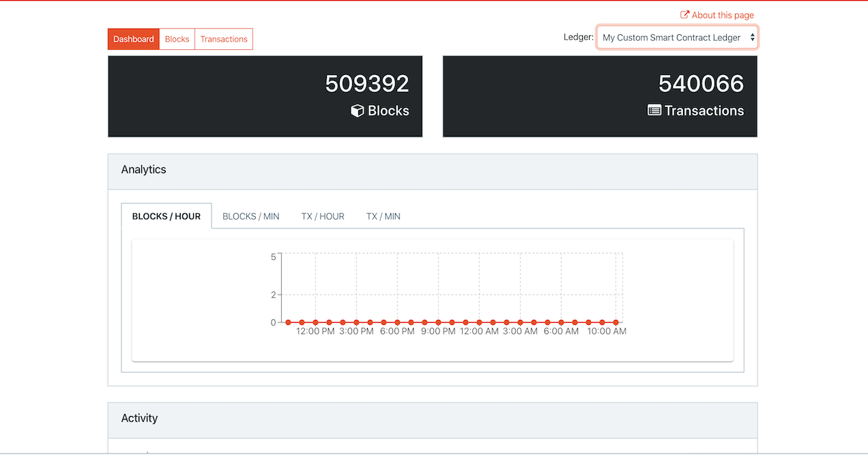Click the Analytics panel heading

coord(144,169)
